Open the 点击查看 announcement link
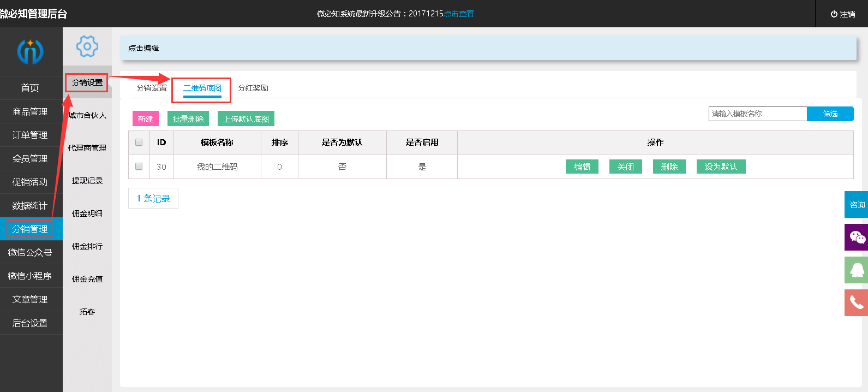 tap(458, 14)
